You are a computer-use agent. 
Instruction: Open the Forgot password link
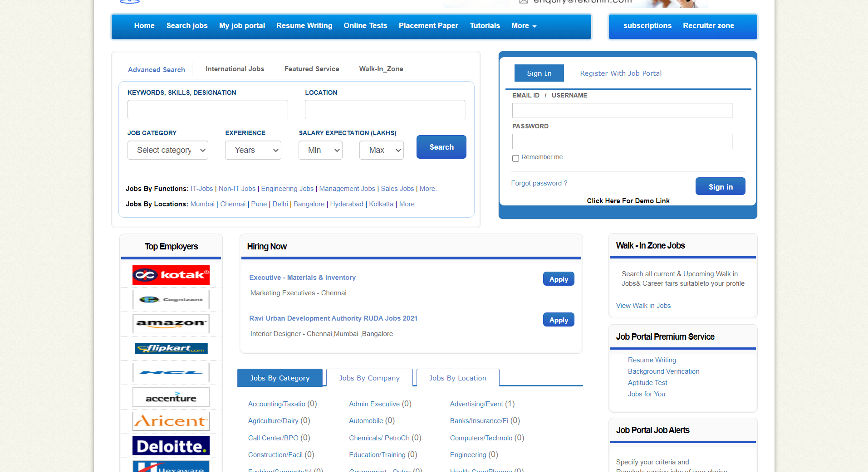pos(539,183)
